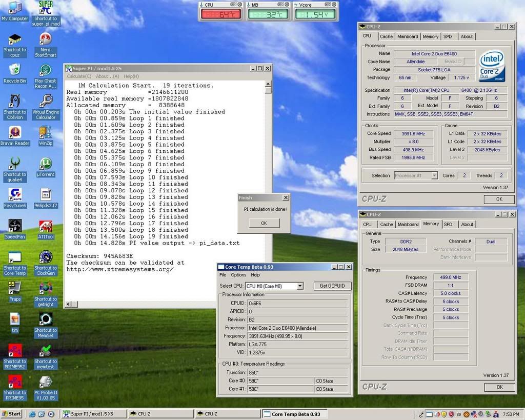Open the WinZip desktop icon

[46, 133]
